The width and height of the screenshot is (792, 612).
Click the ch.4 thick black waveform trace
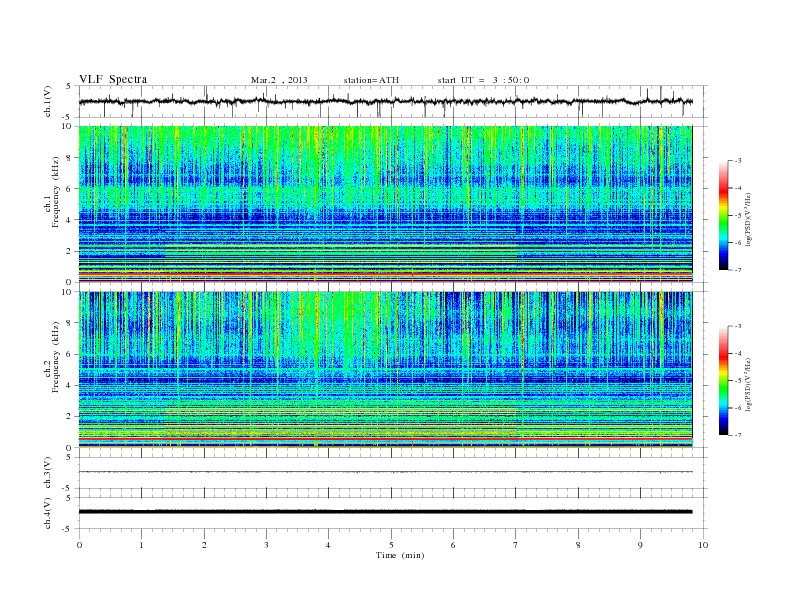385,512
